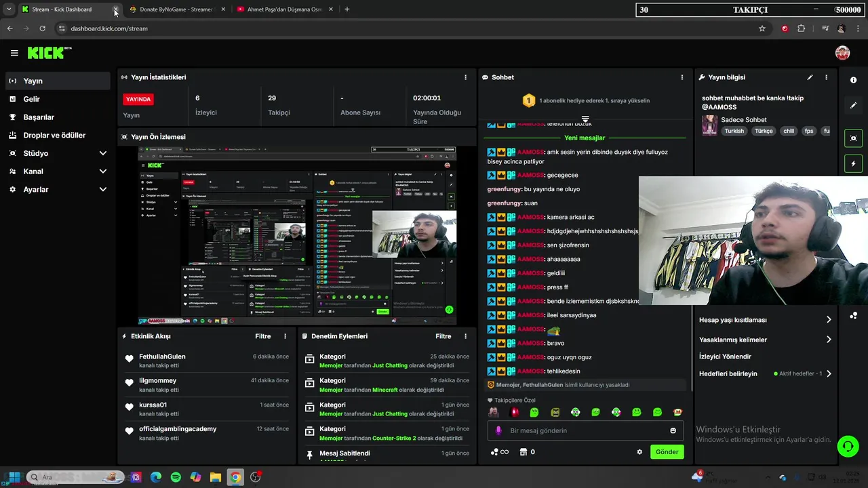Click the chill tag in stream info

(x=788, y=131)
